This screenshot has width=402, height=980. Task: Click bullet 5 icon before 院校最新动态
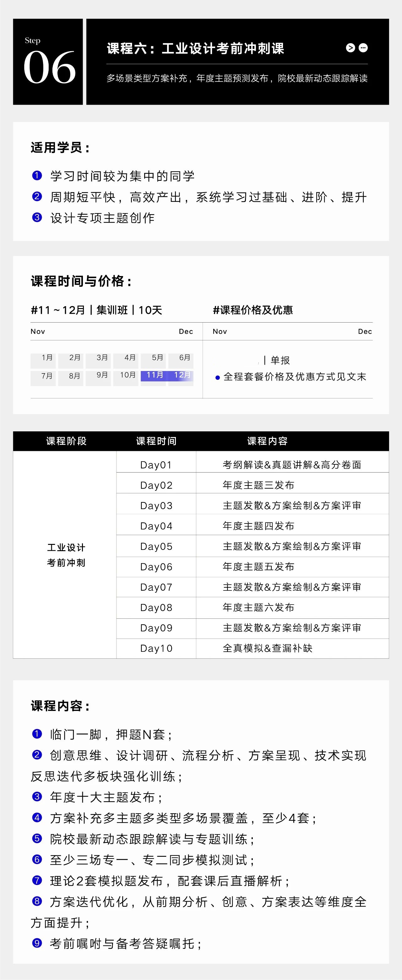(37, 838)
